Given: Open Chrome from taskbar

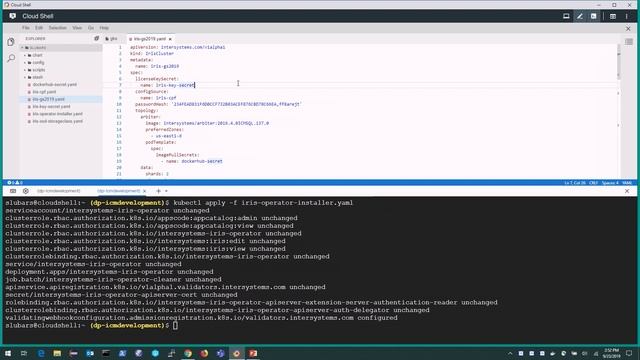Looking at the screenshot, I should pos(188,353).
